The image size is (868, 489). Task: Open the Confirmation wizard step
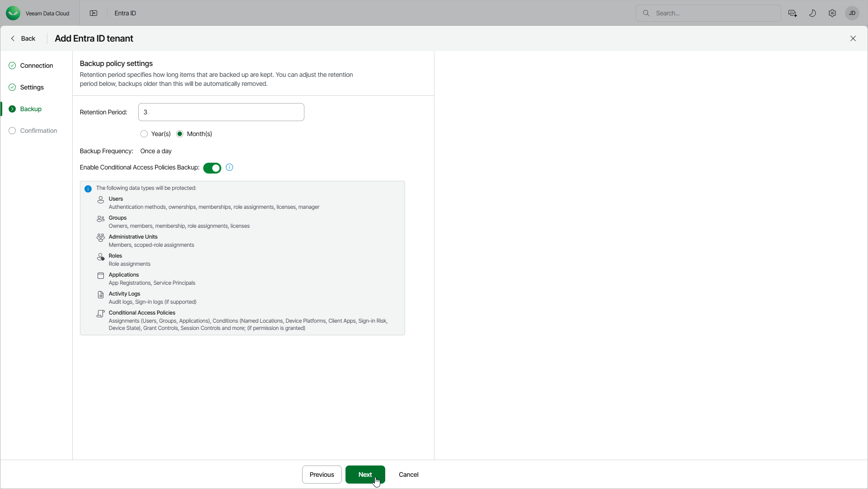point(38,131)
